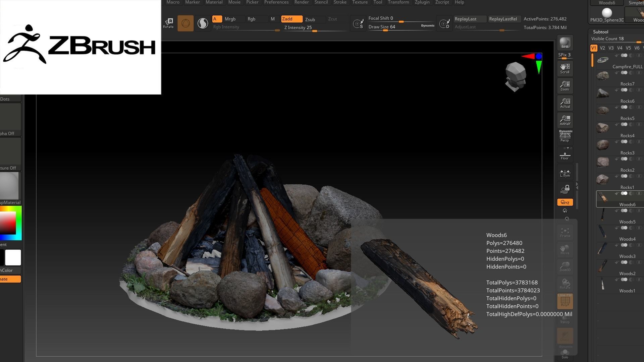
Task: Click the BPR render icon
Action: coord(565,43)
